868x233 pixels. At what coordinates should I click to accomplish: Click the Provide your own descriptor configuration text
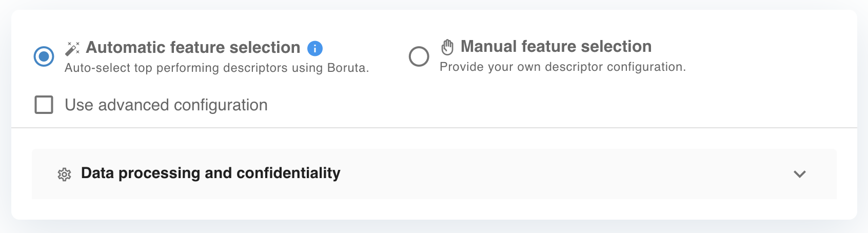tap(562, 67)
